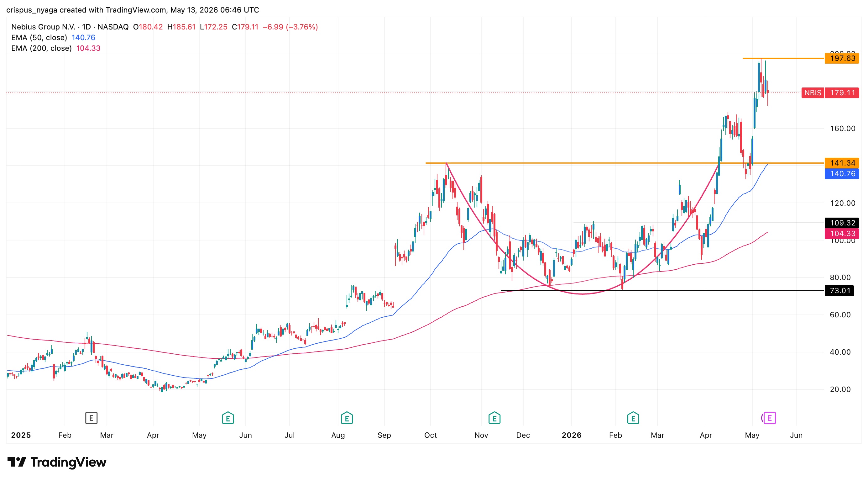This screenshot has width=868, height=481.
Task: Select the purple upcoming earnings marker
Action: (x=769, y=418)
